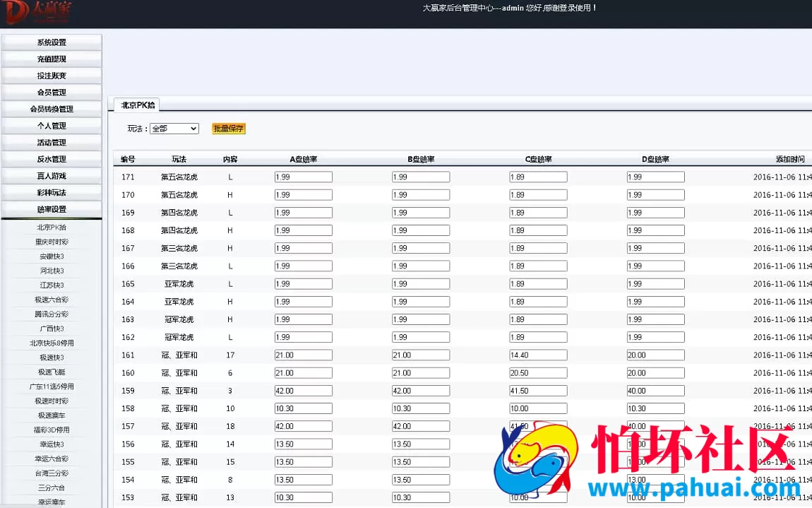The width and height of the screenshot is (812, 508).
Task: Expand the 真人游戏 sidebar section
Action: coord(52,176)
